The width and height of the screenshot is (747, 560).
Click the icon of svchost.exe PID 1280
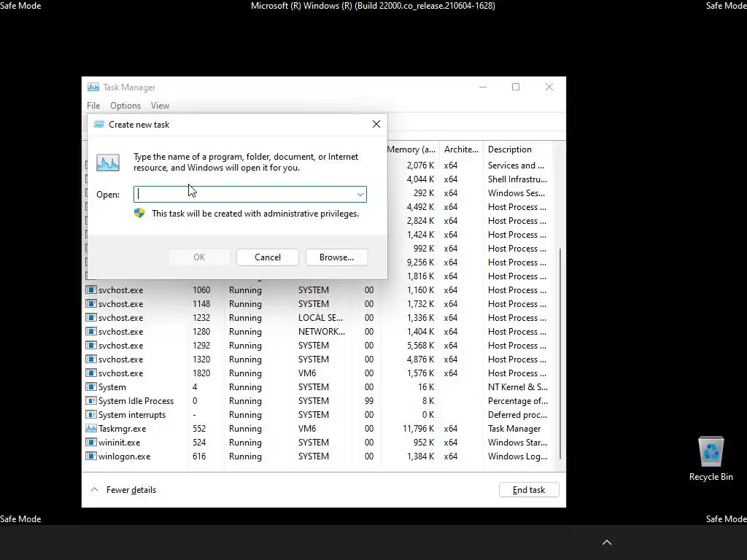pos(91,332)
